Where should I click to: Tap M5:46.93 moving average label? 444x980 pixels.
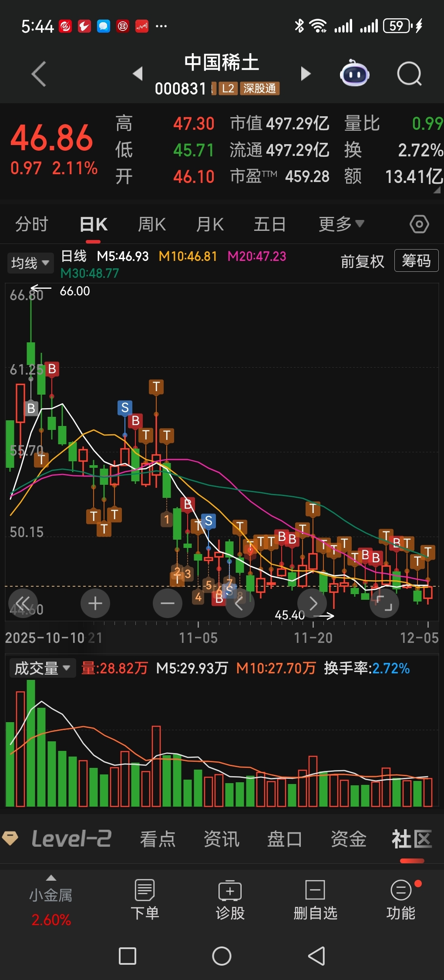(122, 256)
